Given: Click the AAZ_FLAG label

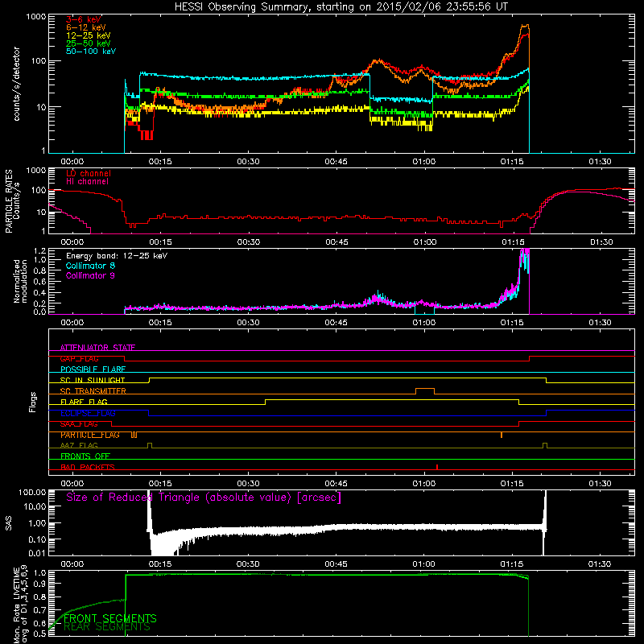Looking at the screenshot, I should coord(79,445).
